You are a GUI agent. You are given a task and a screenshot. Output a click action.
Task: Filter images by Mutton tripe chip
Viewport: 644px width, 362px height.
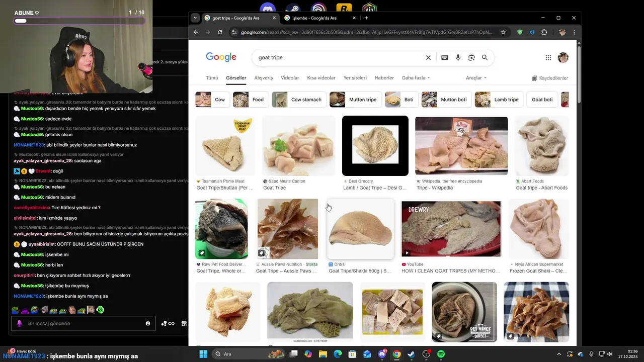355,100
